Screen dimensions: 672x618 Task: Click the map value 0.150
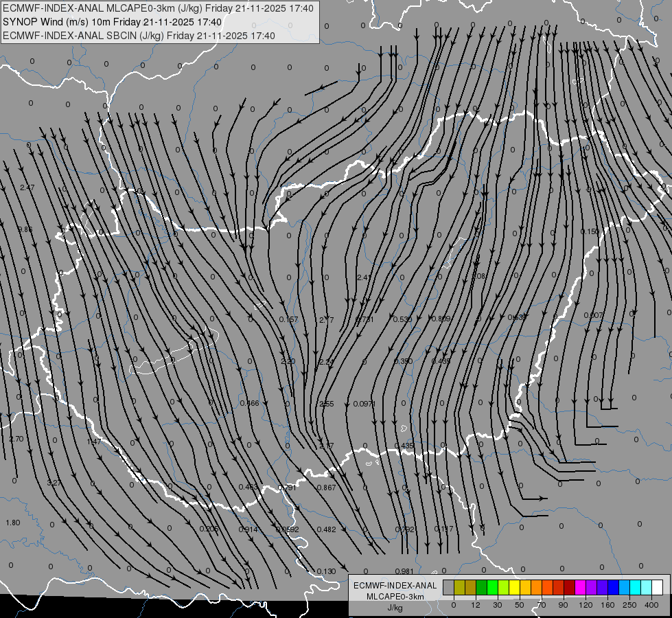590,231
